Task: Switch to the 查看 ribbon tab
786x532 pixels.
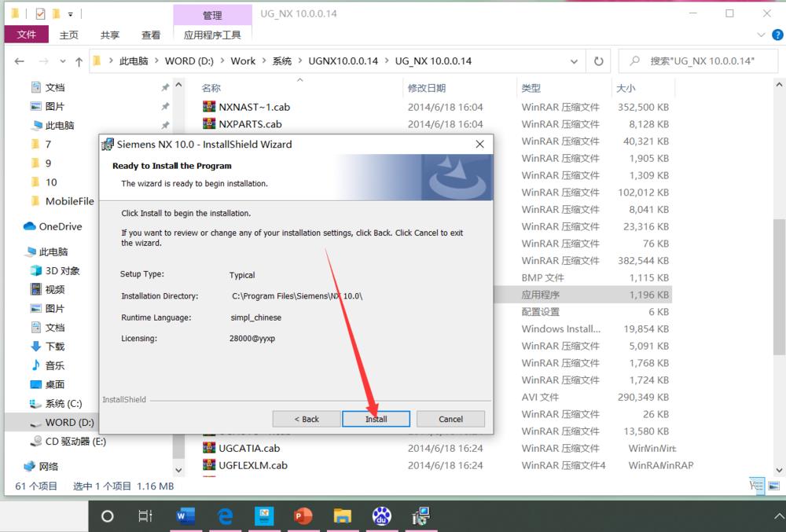Action: click(x=151, y=35)
